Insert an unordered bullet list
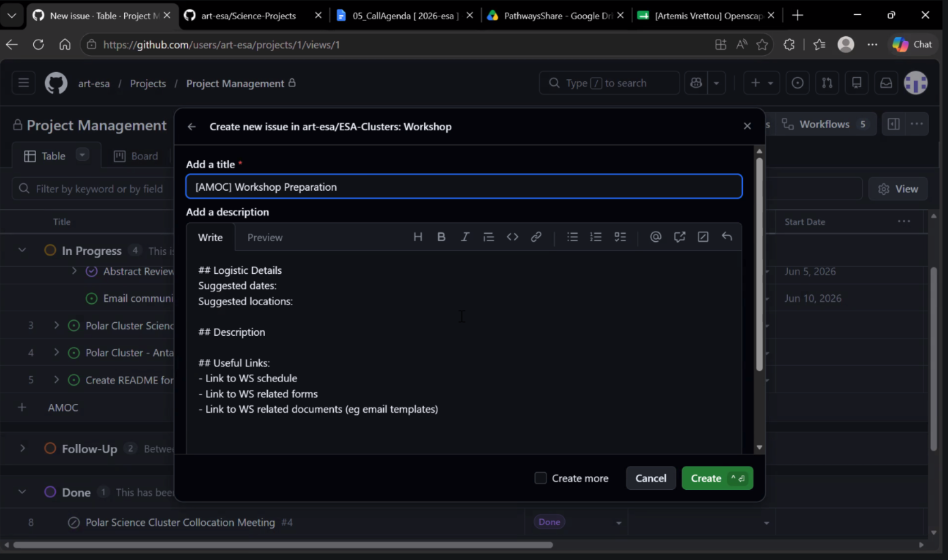Screen dimensions: 948x560 click(x=572, y=237)
